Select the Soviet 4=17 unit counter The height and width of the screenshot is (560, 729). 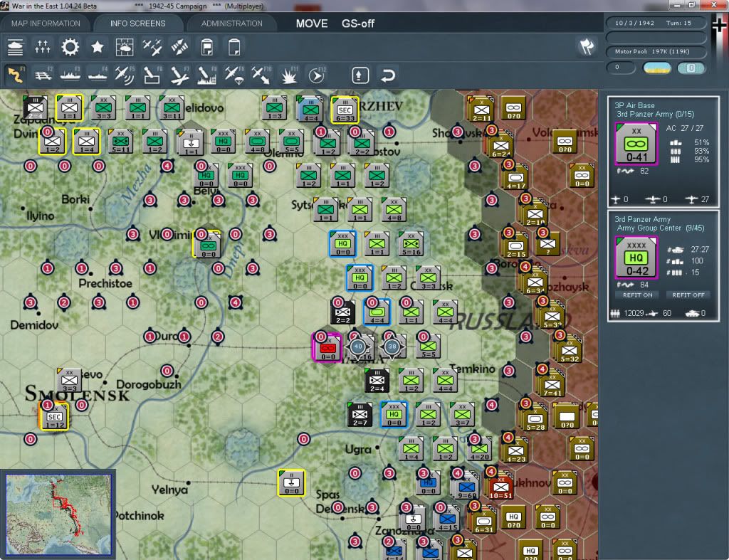515,177
